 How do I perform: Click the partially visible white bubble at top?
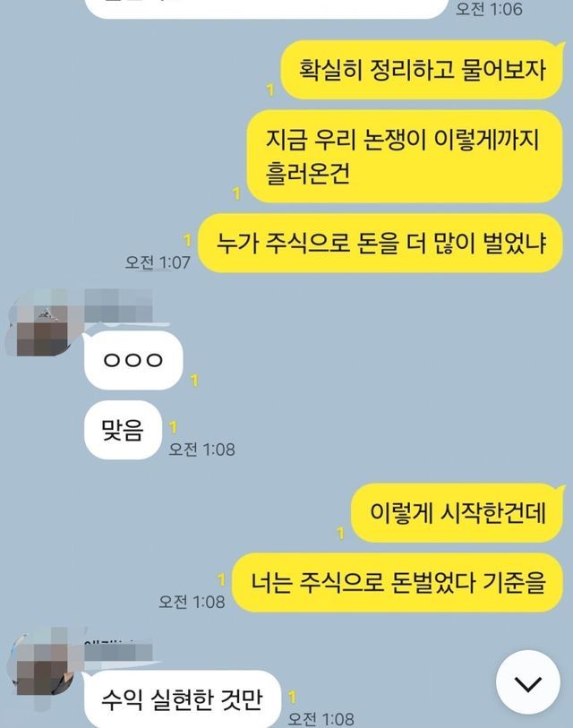click(x=267, y=9)
